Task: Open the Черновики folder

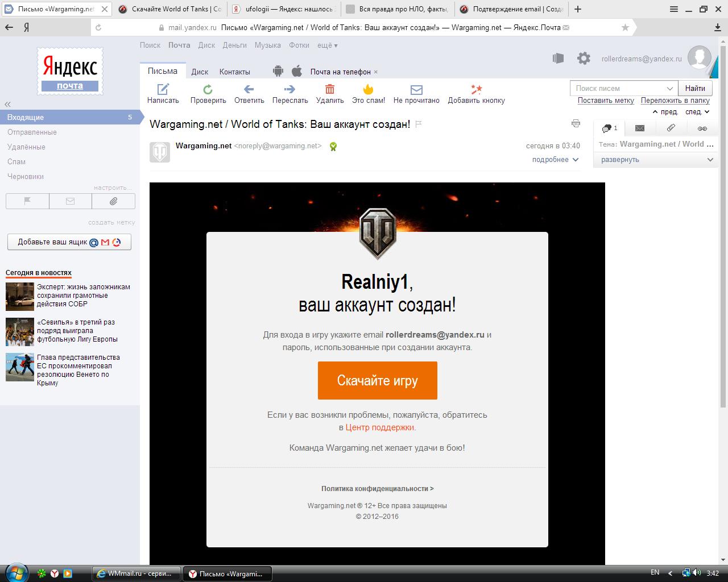Action: tap(26, 176)
